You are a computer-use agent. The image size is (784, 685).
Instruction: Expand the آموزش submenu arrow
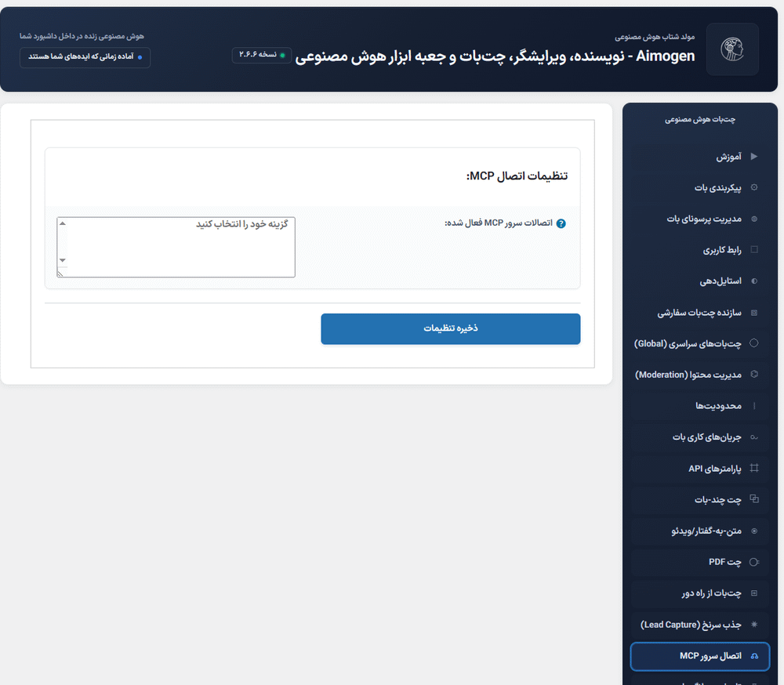point(753,156)
